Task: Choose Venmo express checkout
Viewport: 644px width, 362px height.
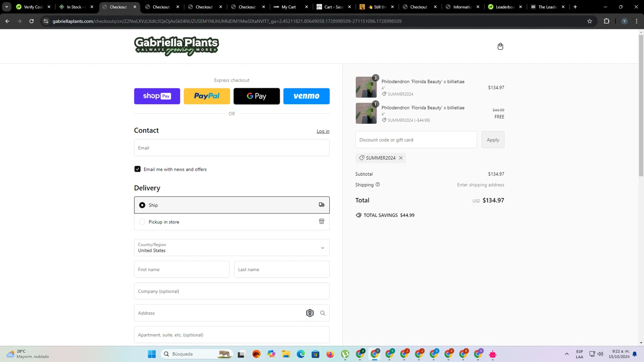Action: pyautogui.click(x=307, y=96)
